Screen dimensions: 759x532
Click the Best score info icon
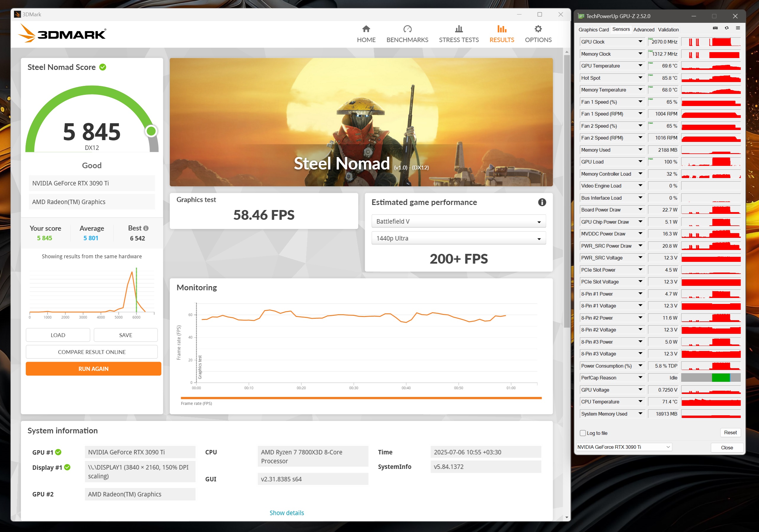coord(146,228)
